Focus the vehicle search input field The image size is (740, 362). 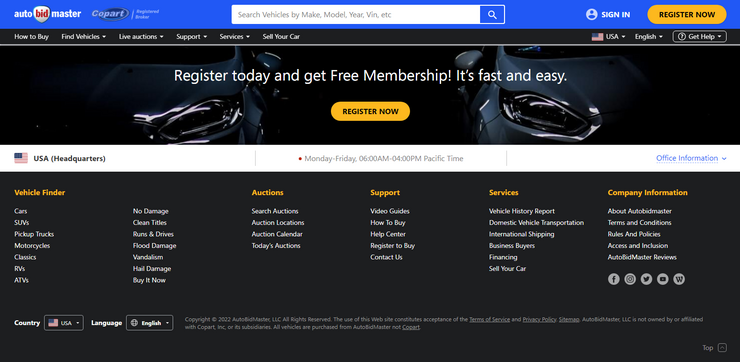(356, 15)
